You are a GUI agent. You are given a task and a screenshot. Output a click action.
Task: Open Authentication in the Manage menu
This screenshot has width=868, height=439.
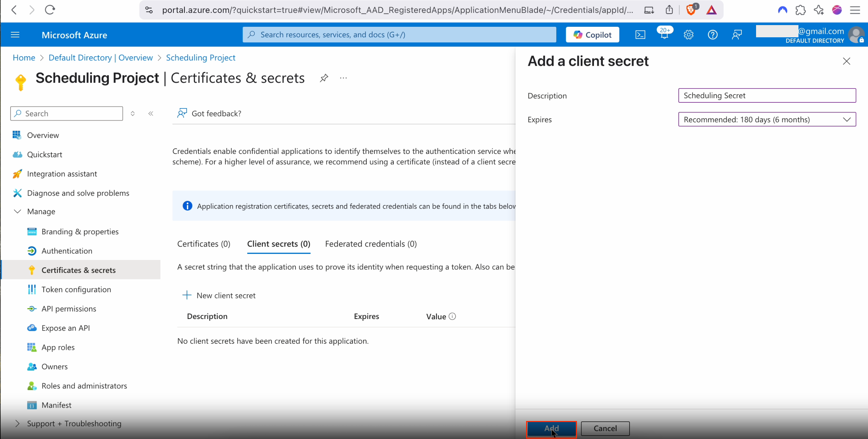[x=66, y=251]
